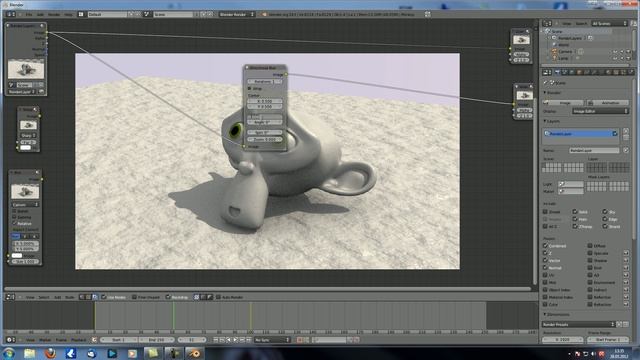Image resolution: width=640 pixels, height=360 pixels.
Task: Enable Specular pass checkbox
Action: [x=590, y=253]
